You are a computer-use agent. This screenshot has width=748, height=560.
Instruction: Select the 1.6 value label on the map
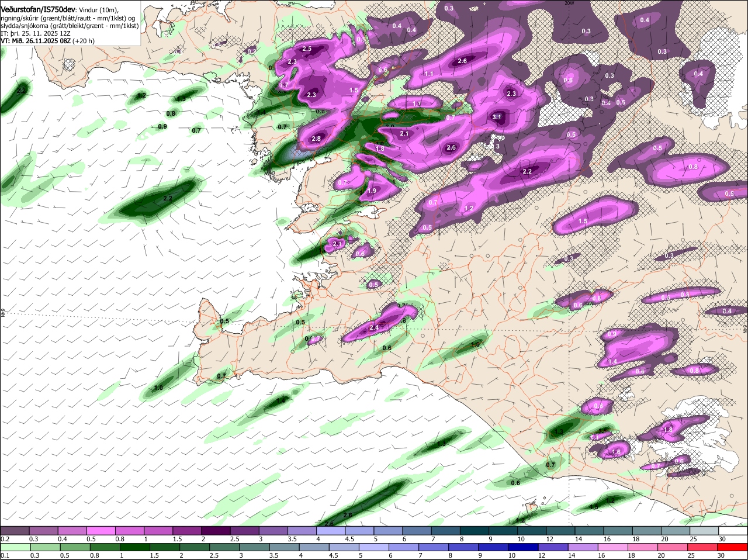coord(616,452)
